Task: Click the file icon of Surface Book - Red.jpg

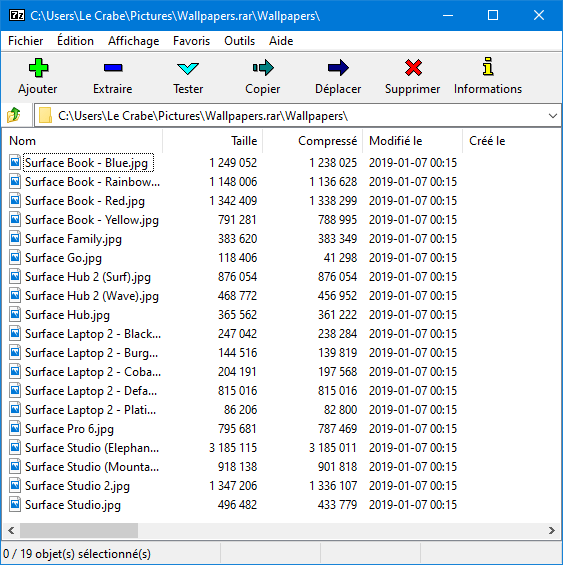Action: coord(15,201)
